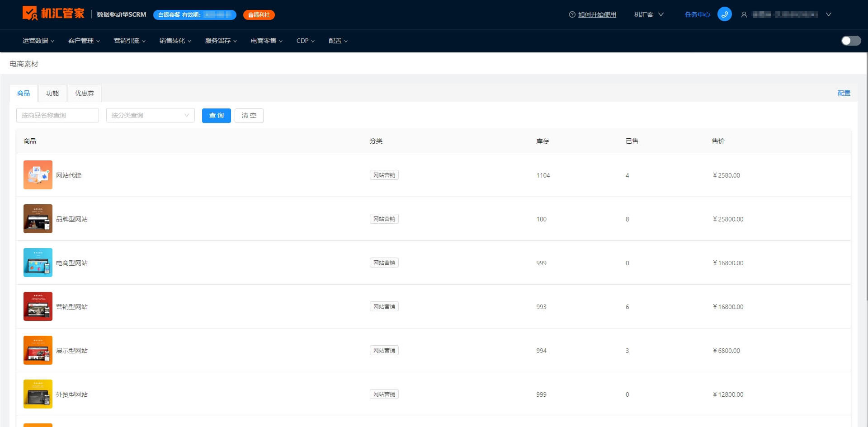
Task: Click the blue phone call icon
Action: point(724,14)
